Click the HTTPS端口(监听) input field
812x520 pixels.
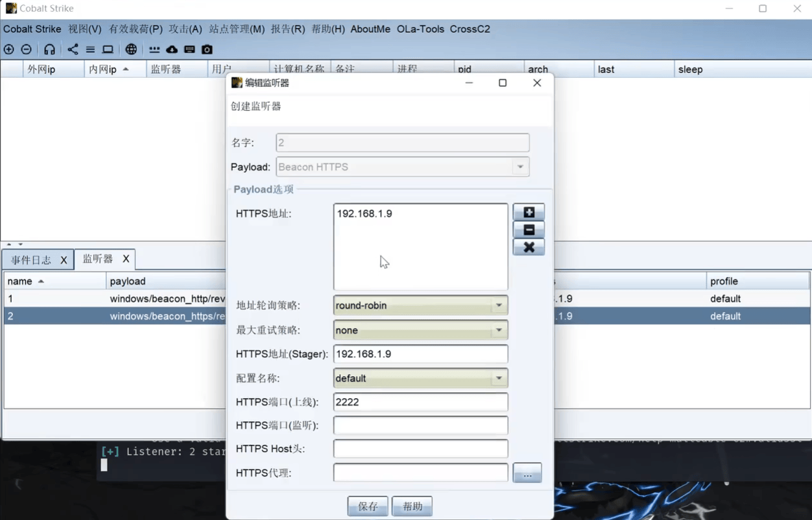pyautogui.click(x=420, y=425)
